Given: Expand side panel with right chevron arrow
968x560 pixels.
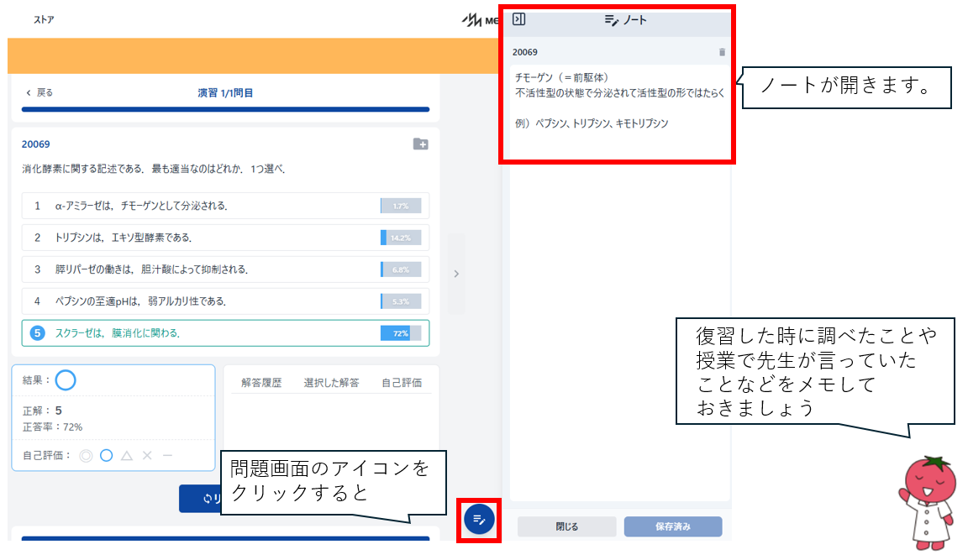Looking at the screenshot, I should (x=455, y=274).
